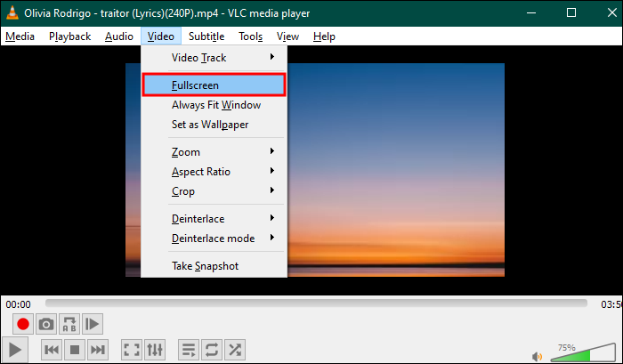The image size is (623, 364).
Task: Adjust the volume slider at 75%
Action: tap(583, 352)
